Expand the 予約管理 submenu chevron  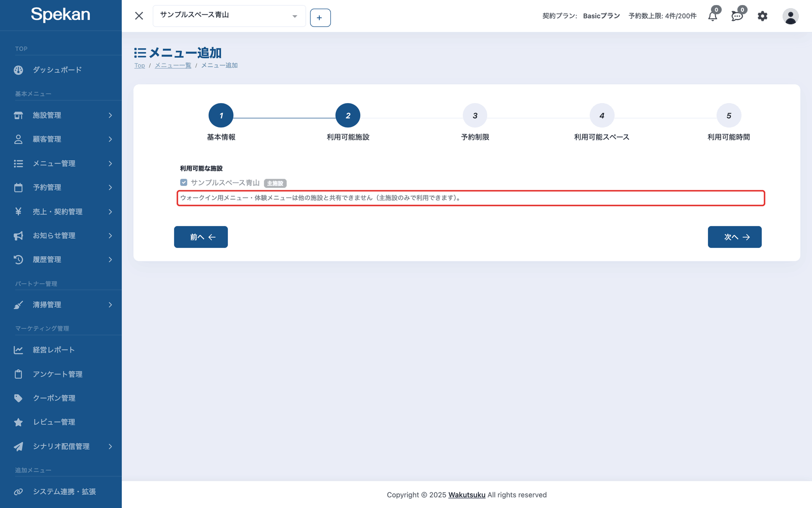click(110, 187)
